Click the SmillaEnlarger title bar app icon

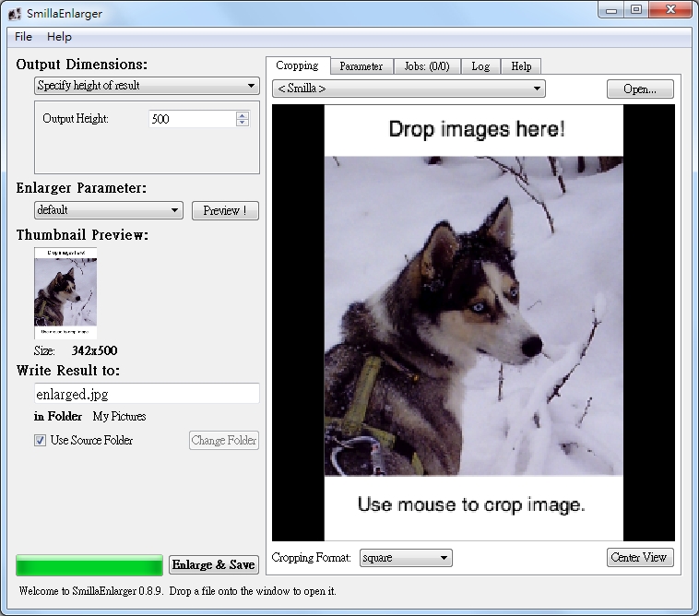tap(14, 14)
